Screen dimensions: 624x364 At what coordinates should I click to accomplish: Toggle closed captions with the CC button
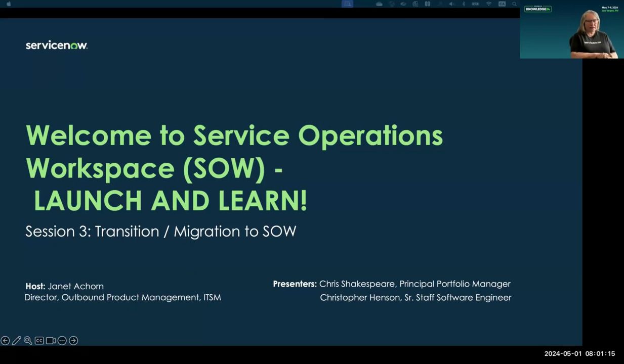[x=39, y=340]
